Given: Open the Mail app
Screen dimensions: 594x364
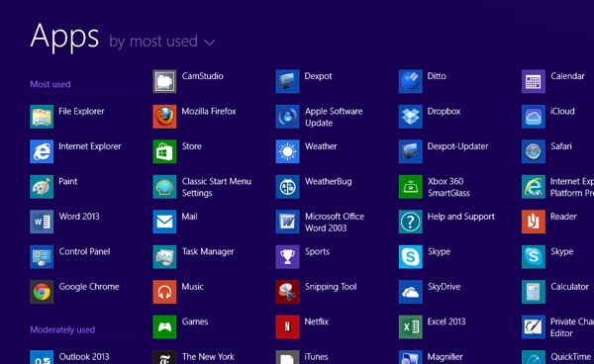Looking at the screenshot, I should click(x=175, y=222).
